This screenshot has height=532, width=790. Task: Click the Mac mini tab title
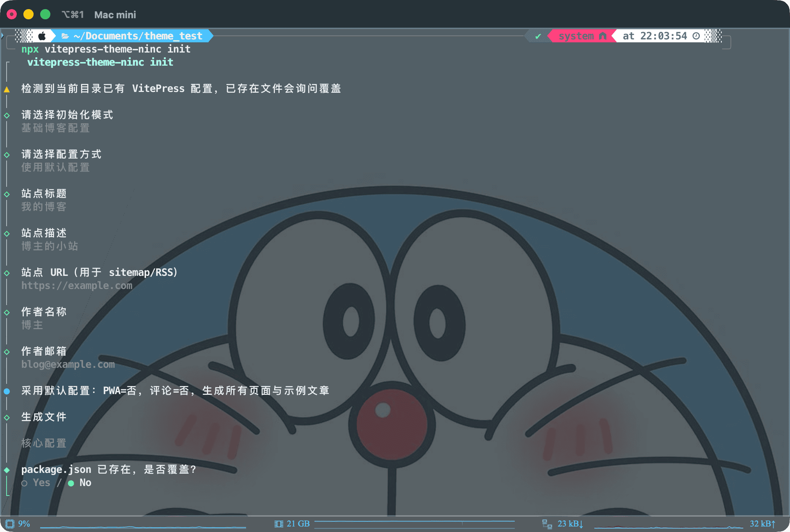(115, 15)
